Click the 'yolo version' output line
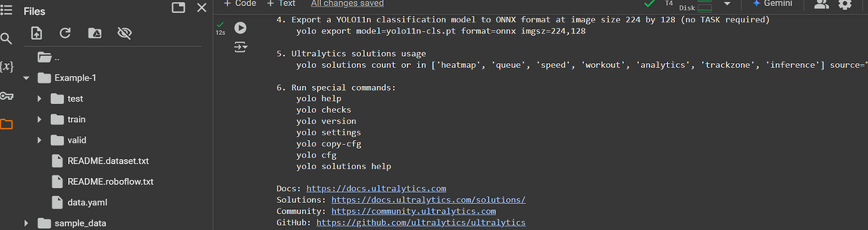The image size is (868, 230). pyautogui.click(x=326, y=121)
